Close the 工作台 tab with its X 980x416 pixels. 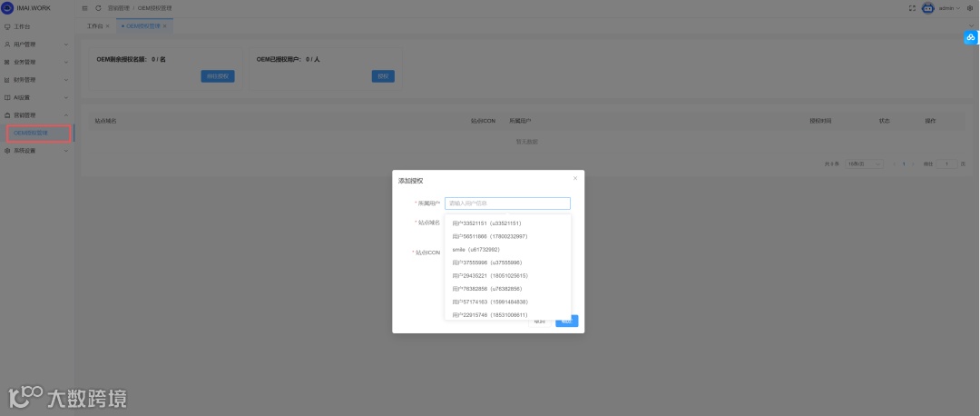point(107,26)
